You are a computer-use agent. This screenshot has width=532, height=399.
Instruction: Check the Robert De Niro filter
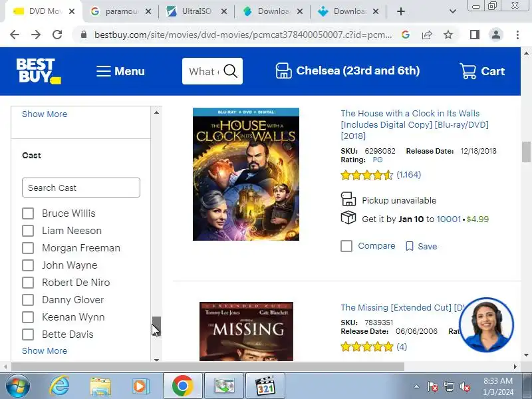coord(28,283)
